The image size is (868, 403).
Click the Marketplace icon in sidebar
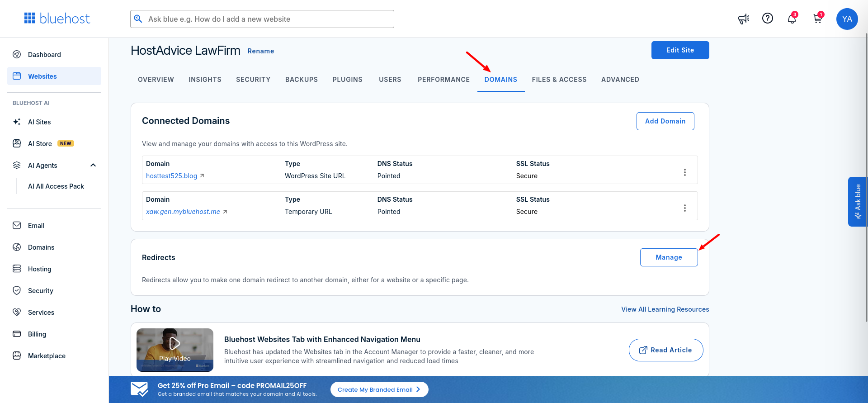(17, 356)
